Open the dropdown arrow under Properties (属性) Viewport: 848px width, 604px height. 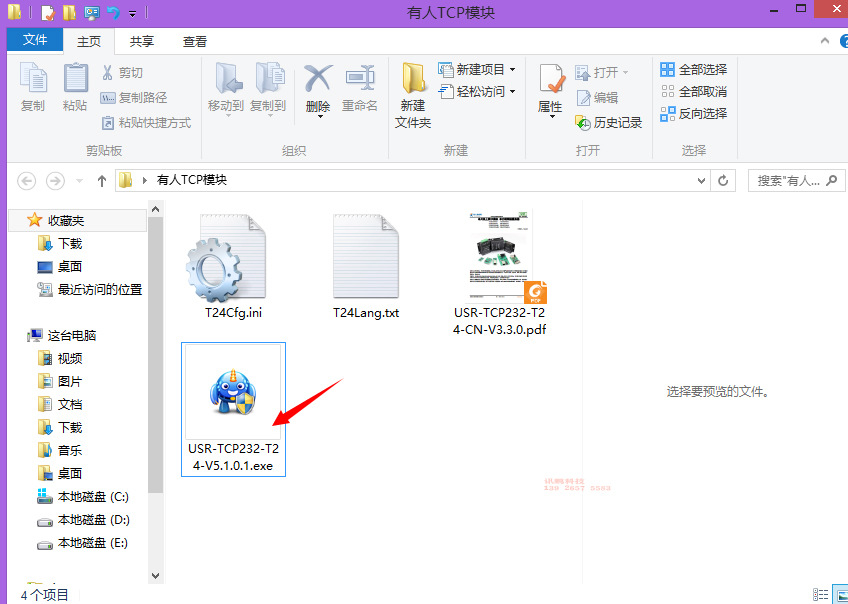[552, 117]
